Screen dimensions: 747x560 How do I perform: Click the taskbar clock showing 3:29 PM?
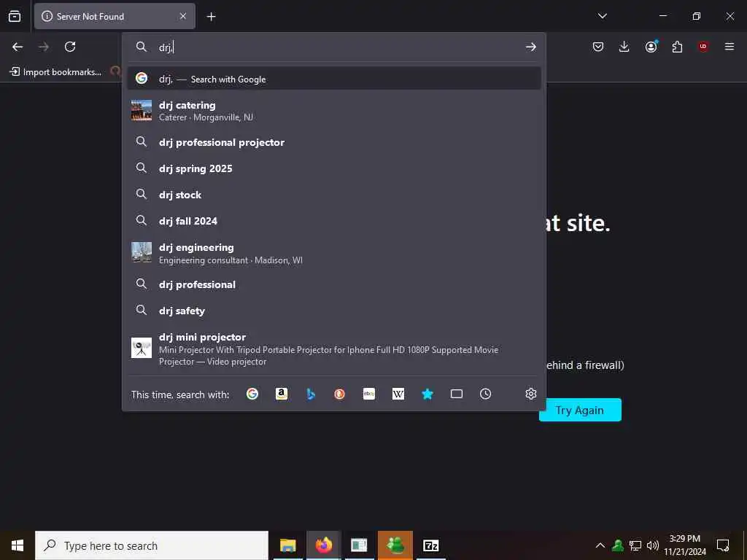684,545
